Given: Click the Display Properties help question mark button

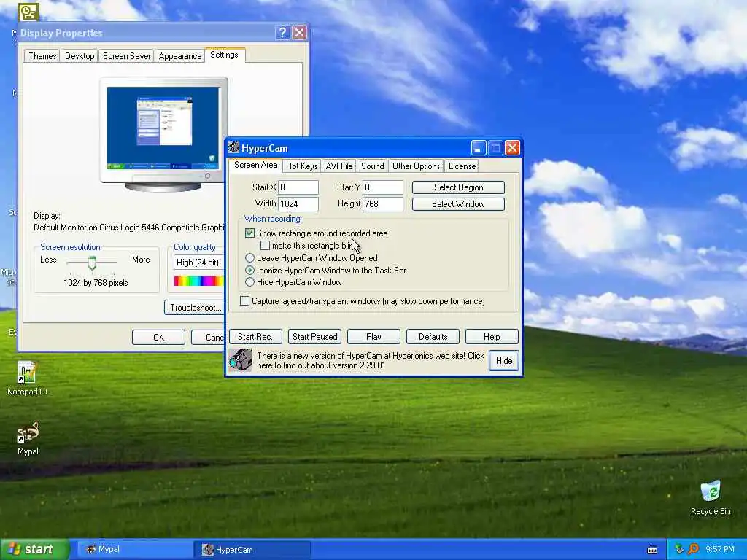Looking at the screenshot, I should pyautogui.click(x=282, y=32).
